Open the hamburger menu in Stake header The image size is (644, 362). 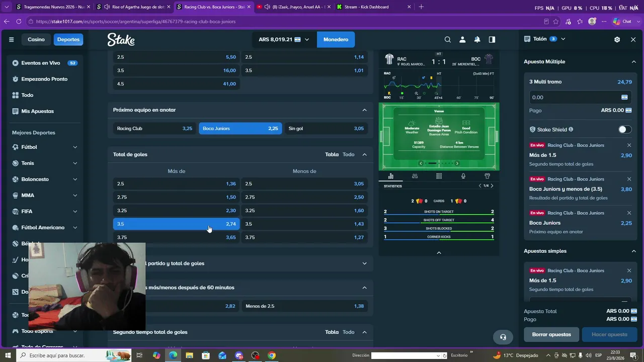coord(11,39)
